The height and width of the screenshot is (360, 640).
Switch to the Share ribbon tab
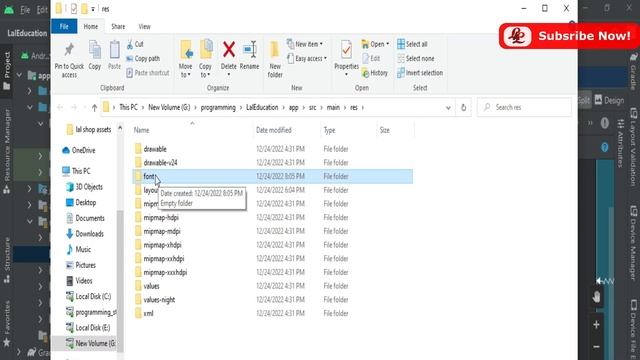click(118, 27)
